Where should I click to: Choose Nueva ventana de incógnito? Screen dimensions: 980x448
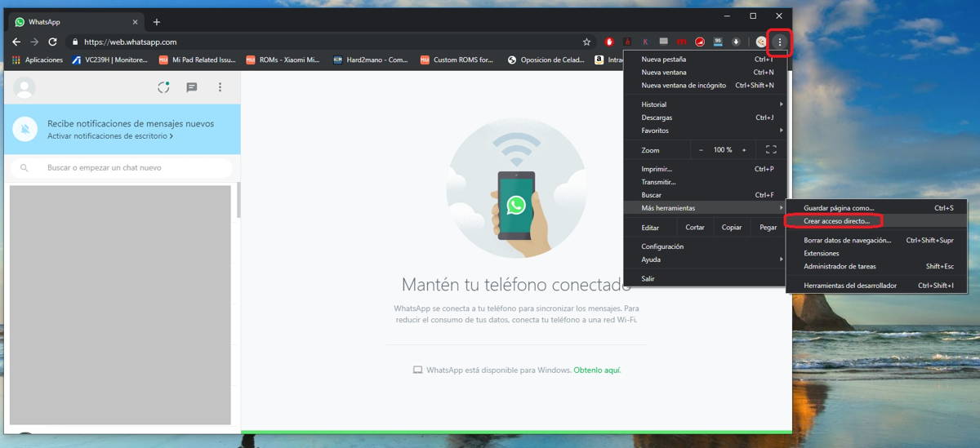pyautogui.click(x=684, y=85)
